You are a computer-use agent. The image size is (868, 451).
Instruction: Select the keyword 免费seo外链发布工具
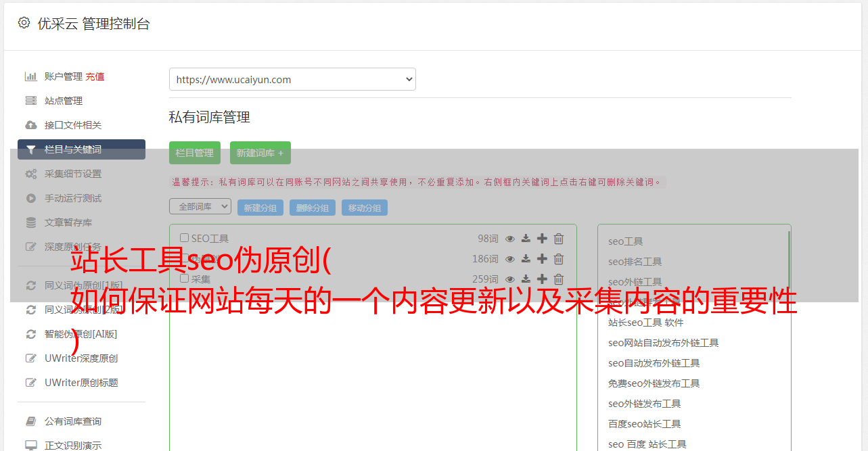[x=654, y=383]
